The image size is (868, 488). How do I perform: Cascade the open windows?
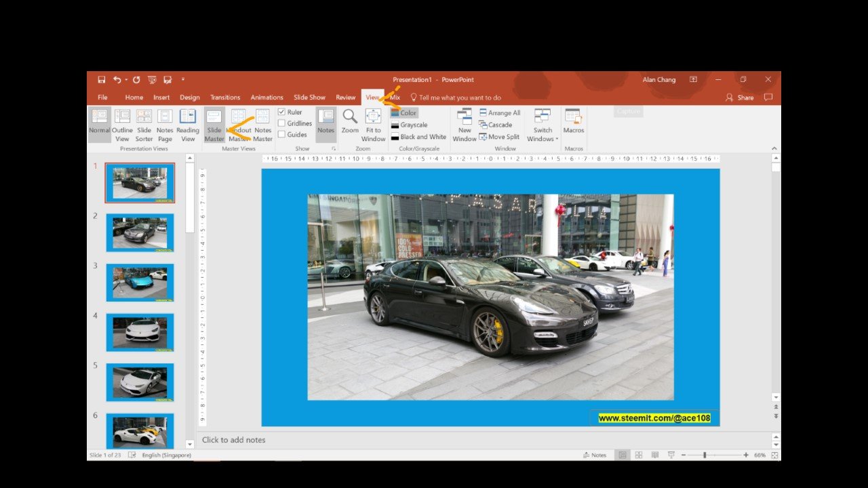point(496,125)
